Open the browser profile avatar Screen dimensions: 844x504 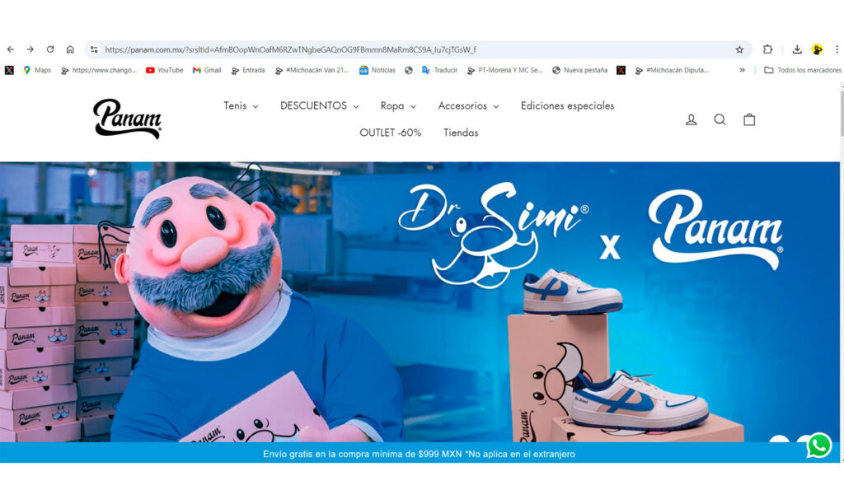tap(817, 49)
